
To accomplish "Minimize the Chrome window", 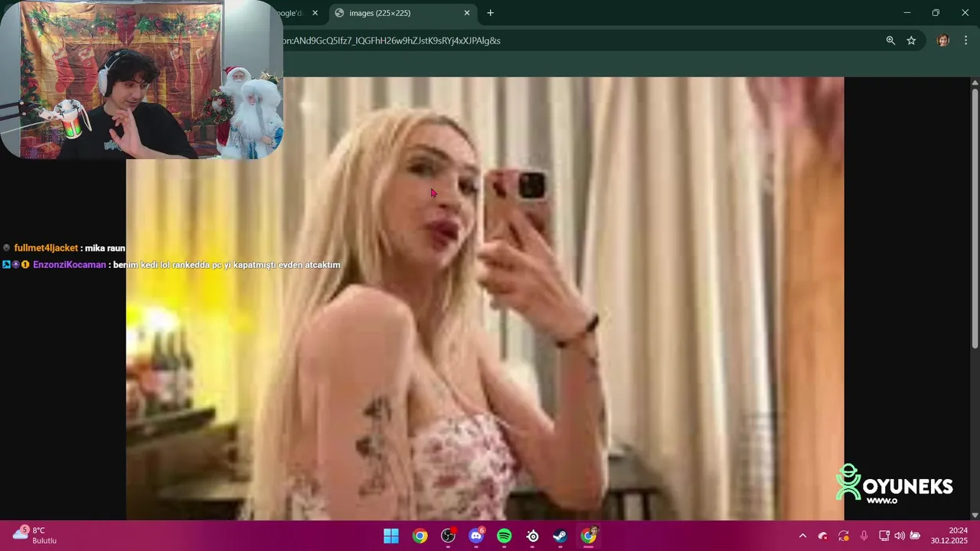I will 907,12.
